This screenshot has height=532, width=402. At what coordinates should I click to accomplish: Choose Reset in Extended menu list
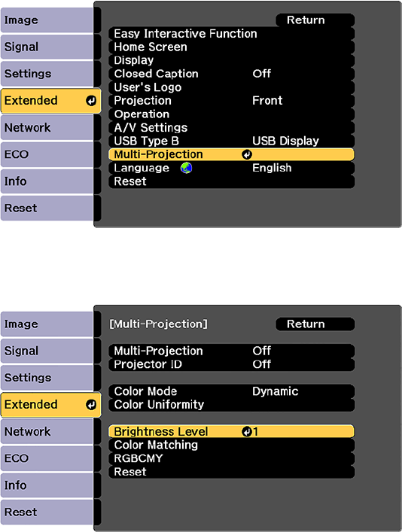(x=232, y=181)
